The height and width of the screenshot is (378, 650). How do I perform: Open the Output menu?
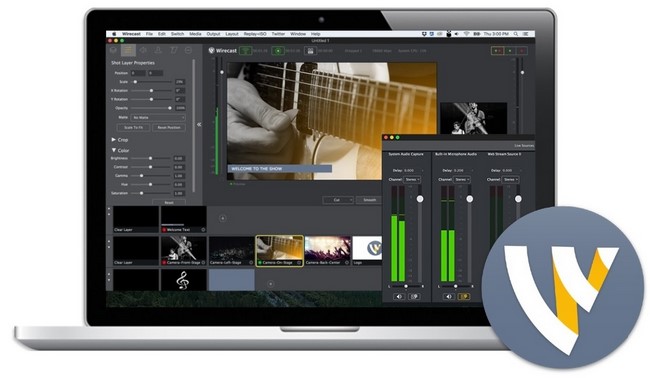213,34
